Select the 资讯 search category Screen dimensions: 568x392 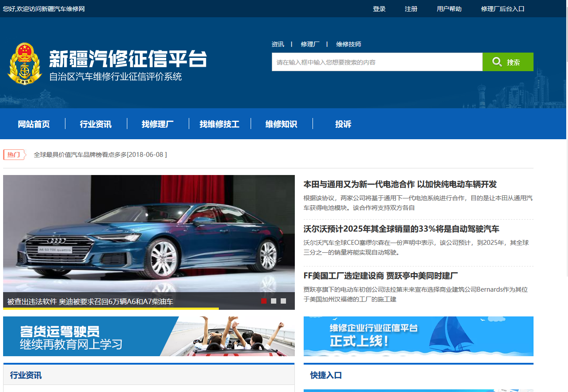(278, 44)
